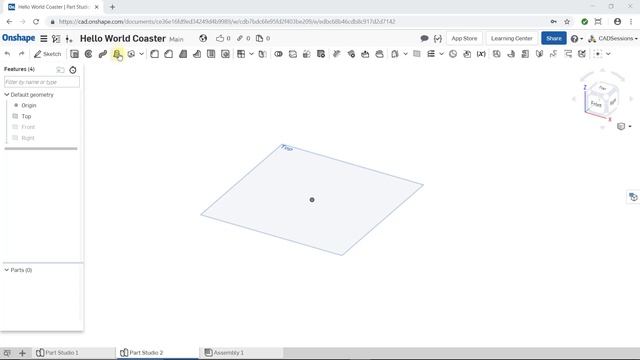Select the Chamfer tool
Screen dimensions: 640x360
pyautogui.click(x=169, y=54)
